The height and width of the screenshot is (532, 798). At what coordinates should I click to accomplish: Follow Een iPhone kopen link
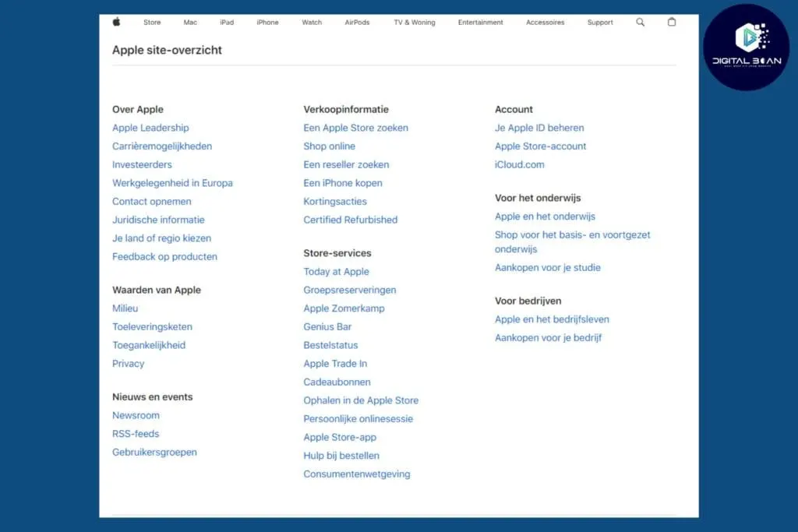pos(343,182)
